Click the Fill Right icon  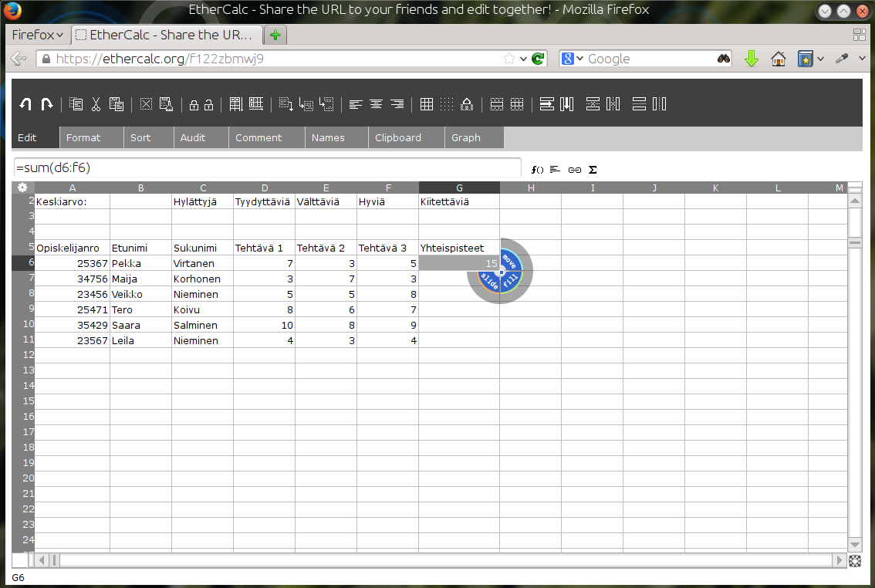(x=256, y=103)
